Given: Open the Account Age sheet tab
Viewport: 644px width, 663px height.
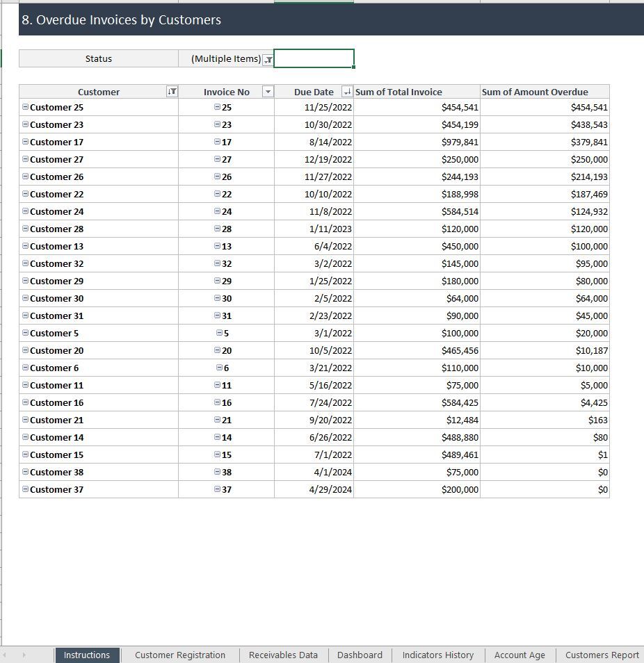Looking at the screenshot, I should 520,655.
